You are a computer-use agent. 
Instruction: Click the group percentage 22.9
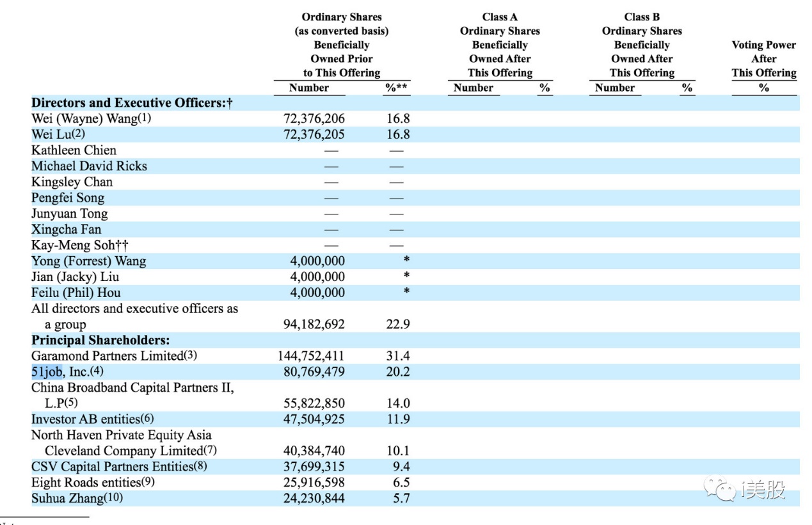pyautogui.click(x=397, y=325)
